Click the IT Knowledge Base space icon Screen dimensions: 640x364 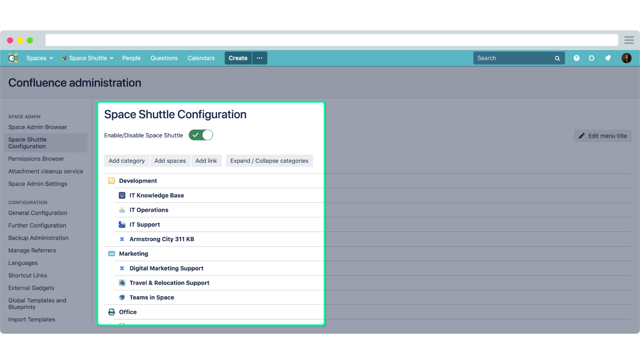click(x=121, y=195)
